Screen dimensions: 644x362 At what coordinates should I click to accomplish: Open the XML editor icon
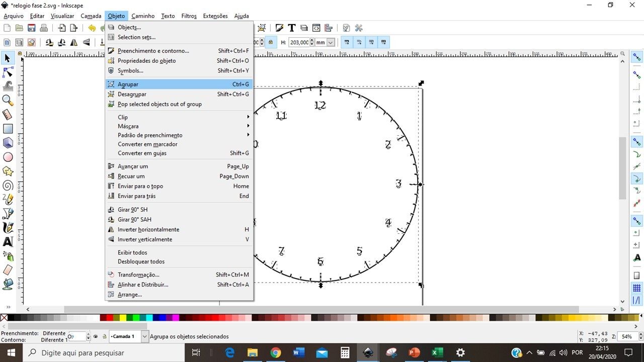tap(316, 28)
